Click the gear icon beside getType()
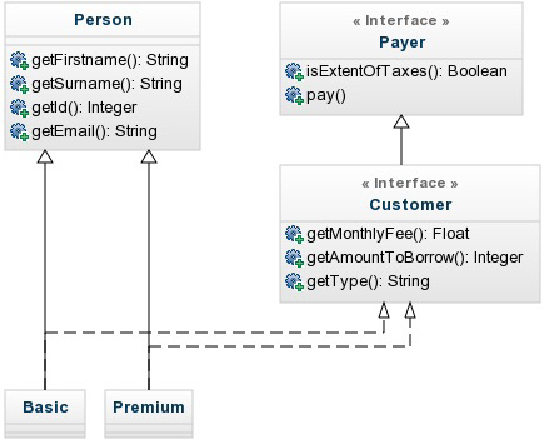545x442 pixels. point(294,281)
